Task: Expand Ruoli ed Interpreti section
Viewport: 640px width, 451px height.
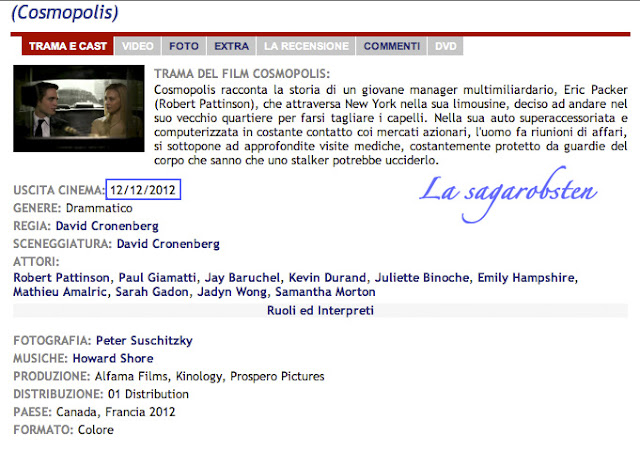Action: click(320, 310)
